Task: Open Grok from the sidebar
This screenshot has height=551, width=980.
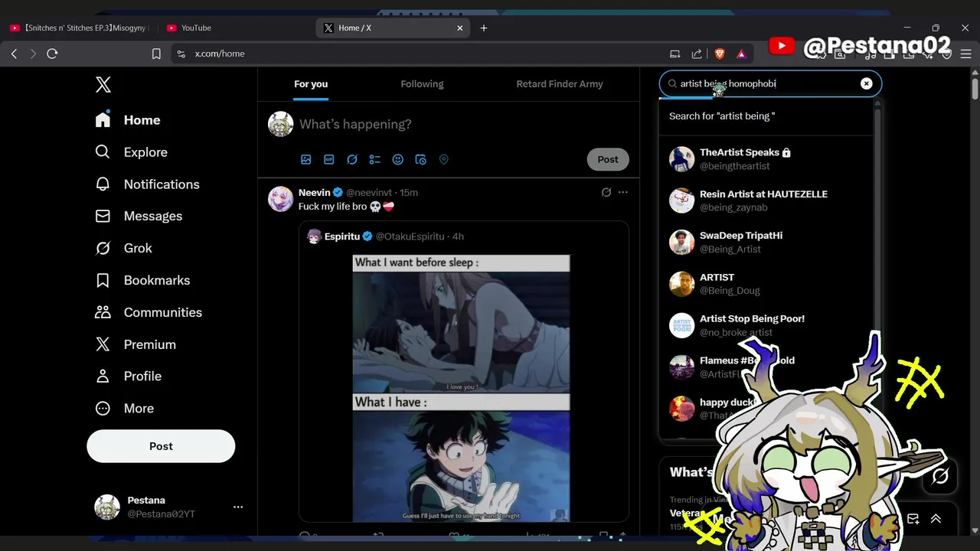Action: [x=123, y=248]
